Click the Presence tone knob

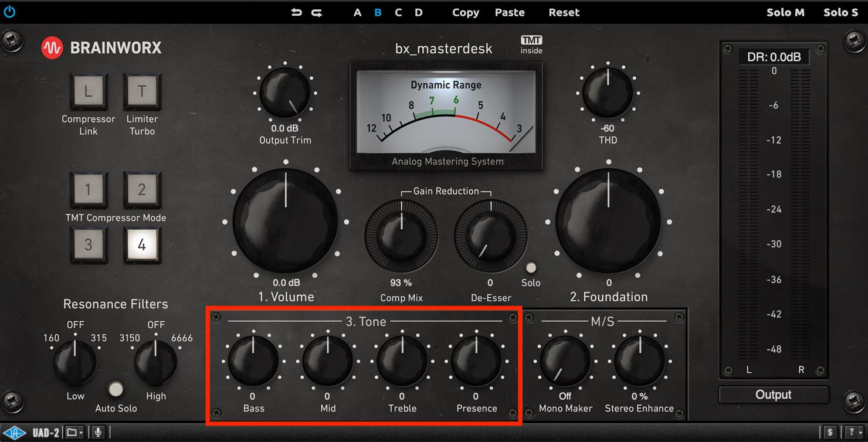tap(476, 361)
